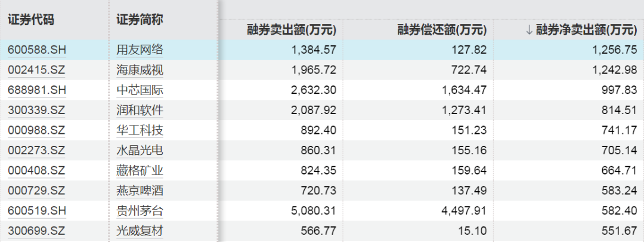Select the value 127.82 cell
644x242 pixels.
click(469, 50)
